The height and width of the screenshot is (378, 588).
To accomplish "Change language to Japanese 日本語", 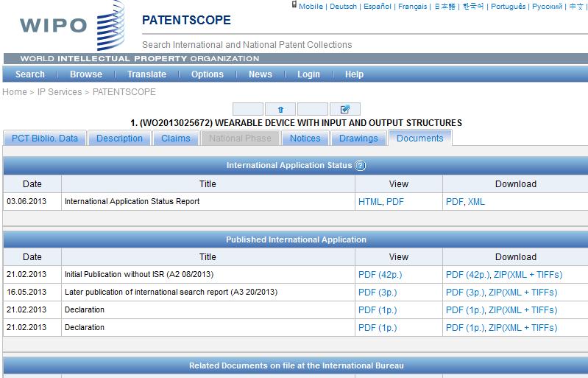I will pyautogui.click(x=444, y=7).
